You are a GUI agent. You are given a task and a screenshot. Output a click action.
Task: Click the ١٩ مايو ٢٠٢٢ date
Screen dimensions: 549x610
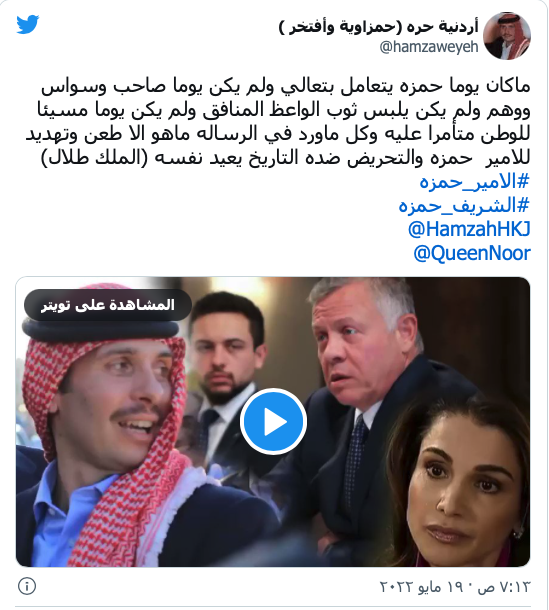[423, 586]
